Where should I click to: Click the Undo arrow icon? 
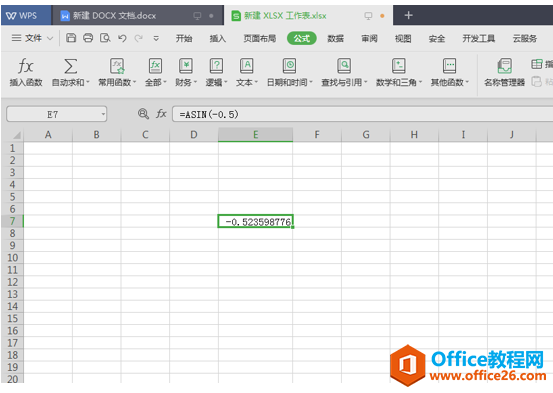pyautogui.click(x=122, y=38)
